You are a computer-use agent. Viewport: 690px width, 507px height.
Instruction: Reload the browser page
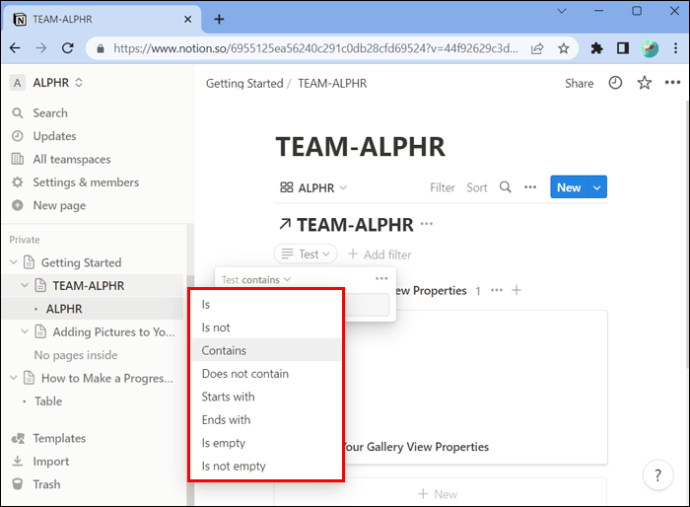67,48
